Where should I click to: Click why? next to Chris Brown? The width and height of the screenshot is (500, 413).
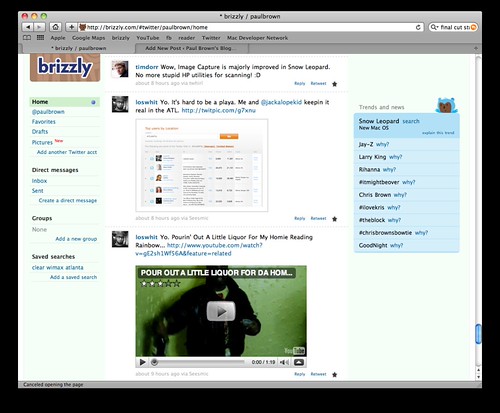click(400, 195)
